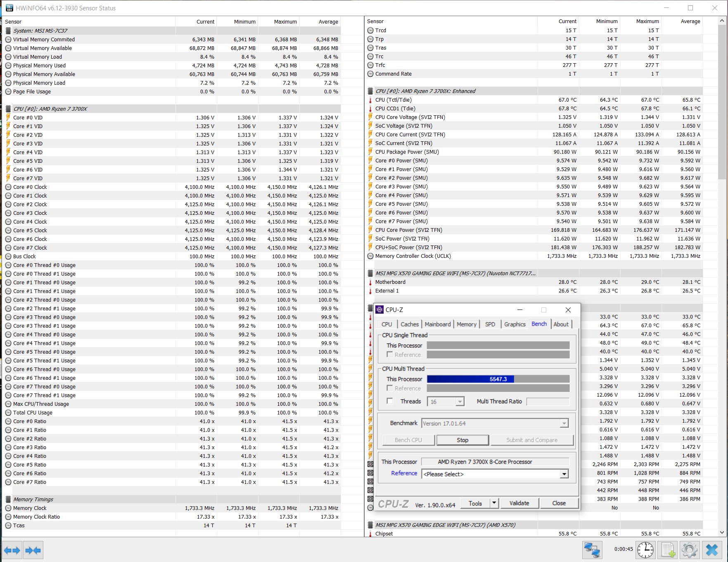This screenshot has width=728, height=562.
Task: Start sensor logging with the sheet-plus icon
Action: tap(668, 550)
